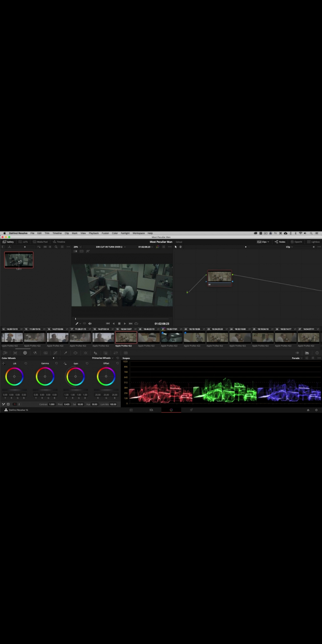Toggle the Nodes panel display

(x=280, y=242)
